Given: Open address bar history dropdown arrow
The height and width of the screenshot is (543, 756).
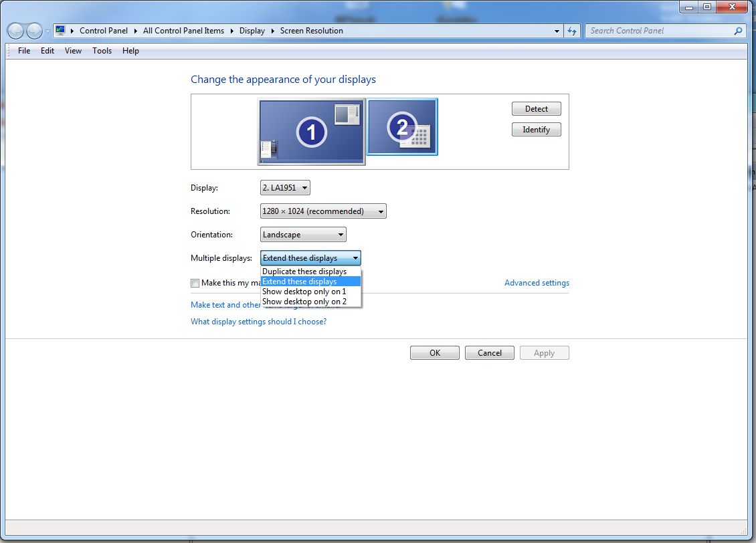Looking at the screenshot, I should (x=557, y=31).
